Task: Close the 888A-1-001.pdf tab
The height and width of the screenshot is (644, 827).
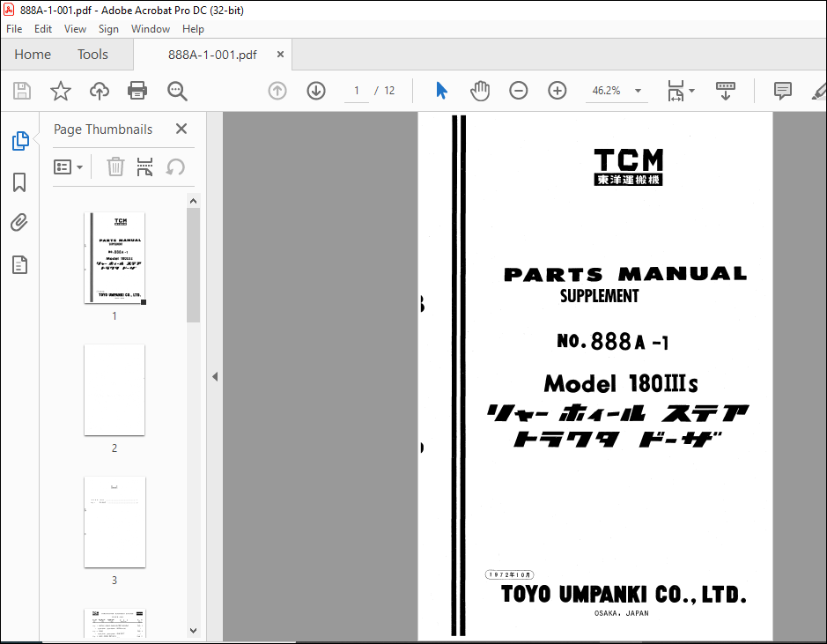Action: pyautogui.click(x=281, y=55)
